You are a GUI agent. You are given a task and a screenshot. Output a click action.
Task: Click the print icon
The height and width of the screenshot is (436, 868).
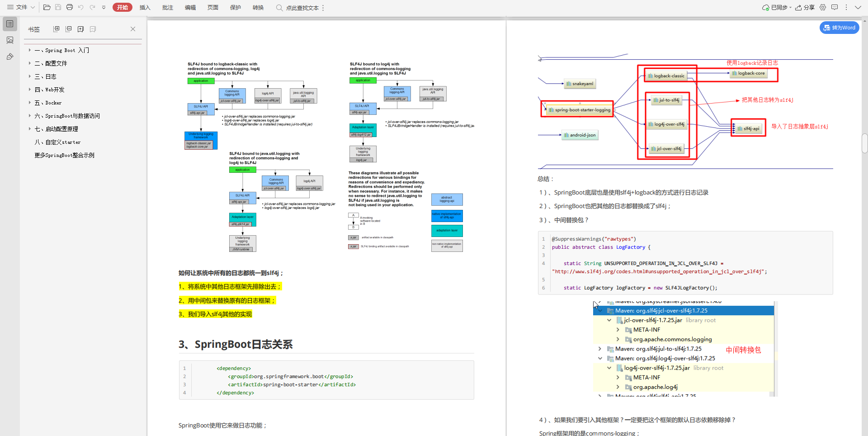tap(70, 7)
